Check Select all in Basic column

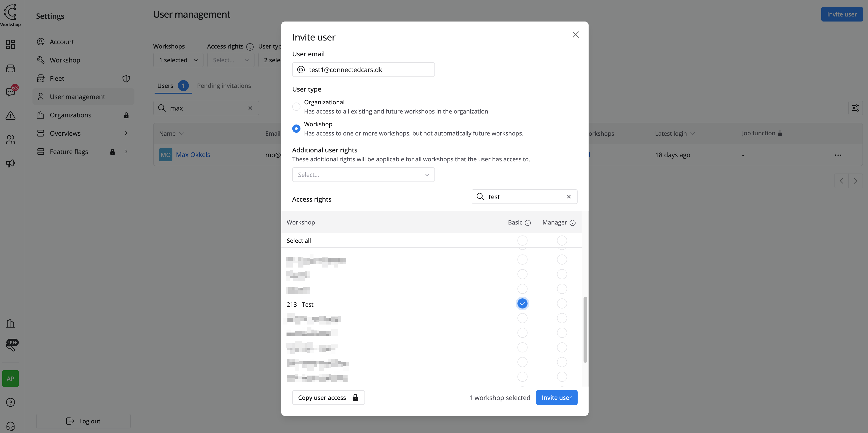pyautogui.click(x=522, y=241)
